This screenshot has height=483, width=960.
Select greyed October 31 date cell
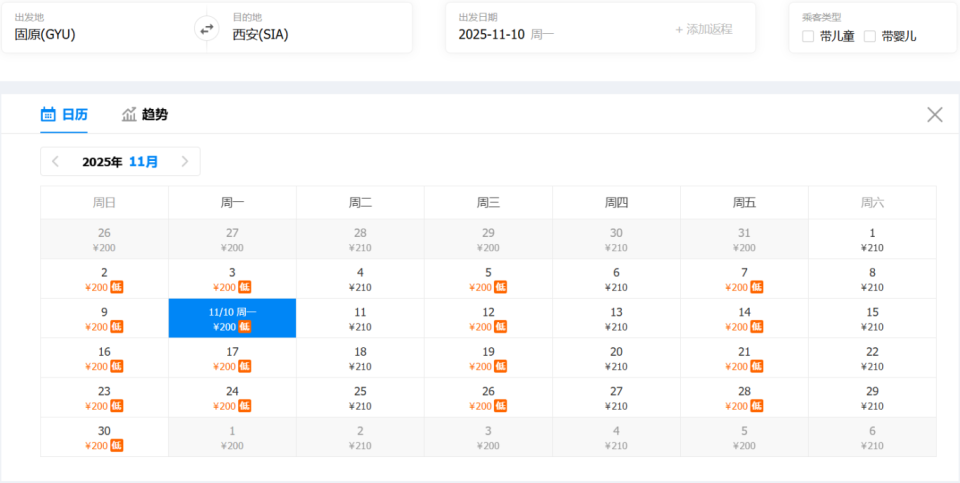[744, 239]
